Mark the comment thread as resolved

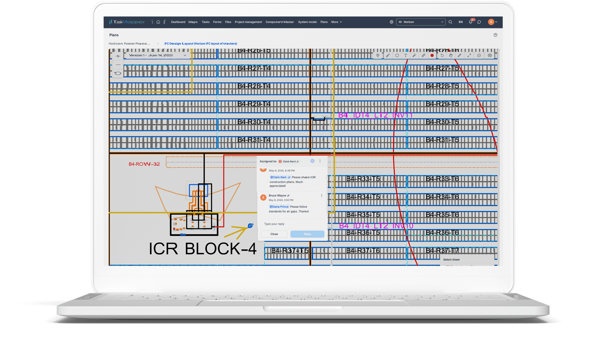click(312, 161)
